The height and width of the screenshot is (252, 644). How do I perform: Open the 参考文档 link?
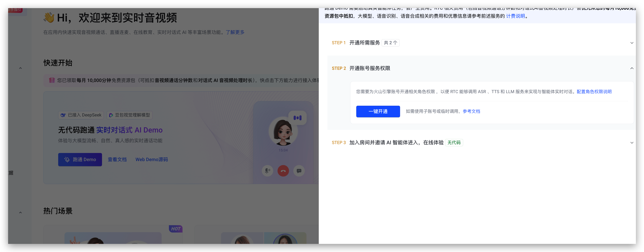tap(471, 111)
